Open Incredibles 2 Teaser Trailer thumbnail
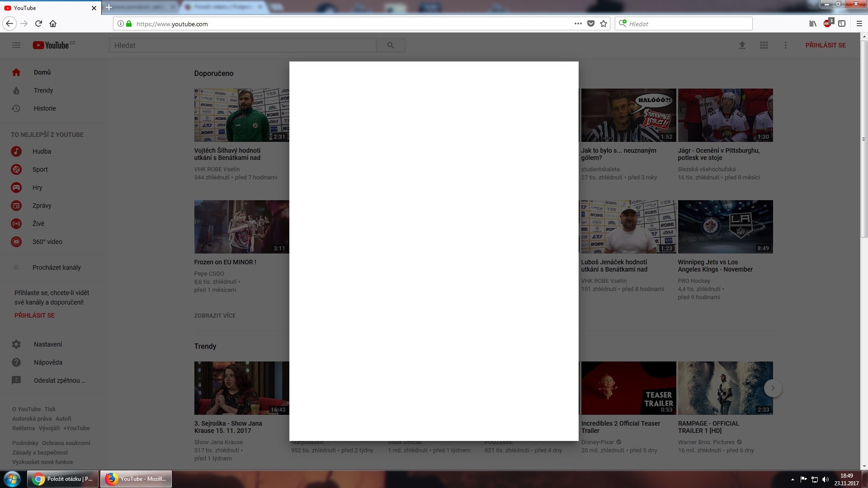 point(628,388)
